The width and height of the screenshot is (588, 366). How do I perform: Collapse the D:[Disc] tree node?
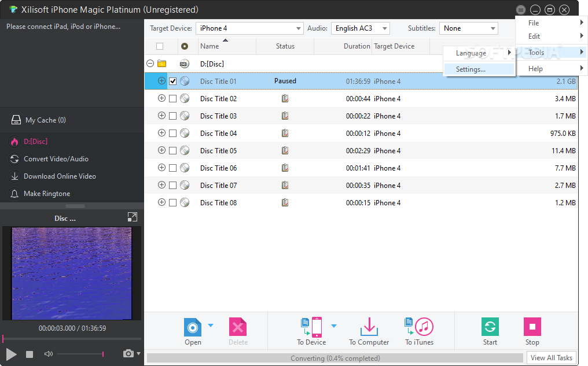click(150, 63)
